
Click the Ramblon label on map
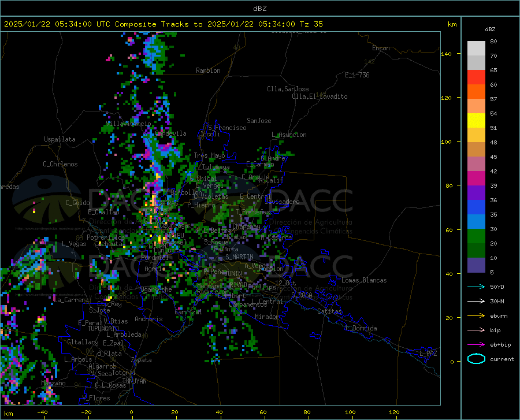click(x=208, y=70)
